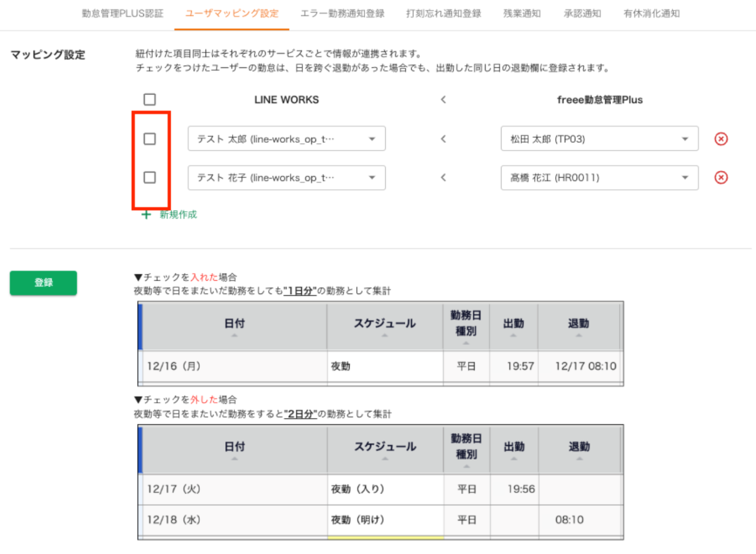Click the 08:10 退勤 cell on 12/18
Screen dimensions: 756x554
click(580, 519)
